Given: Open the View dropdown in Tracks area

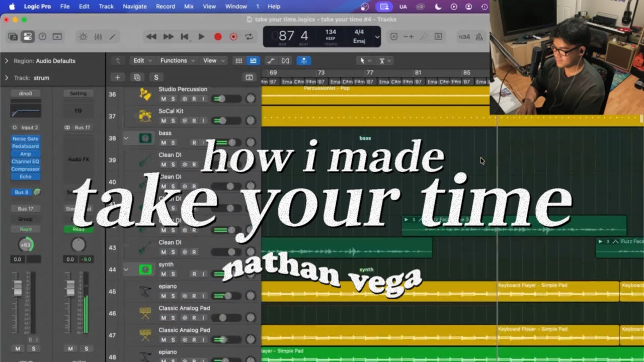Looking at the screenshot, I should coord(213,61).
